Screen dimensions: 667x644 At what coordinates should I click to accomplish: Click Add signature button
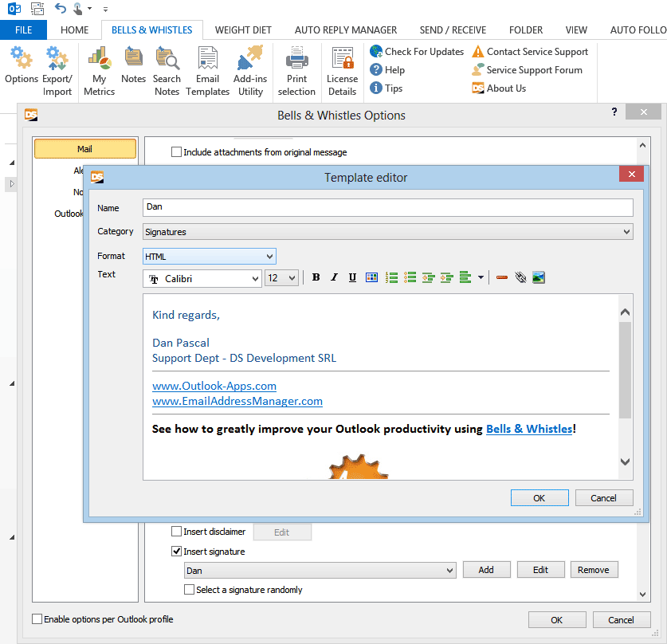point(486,570)
